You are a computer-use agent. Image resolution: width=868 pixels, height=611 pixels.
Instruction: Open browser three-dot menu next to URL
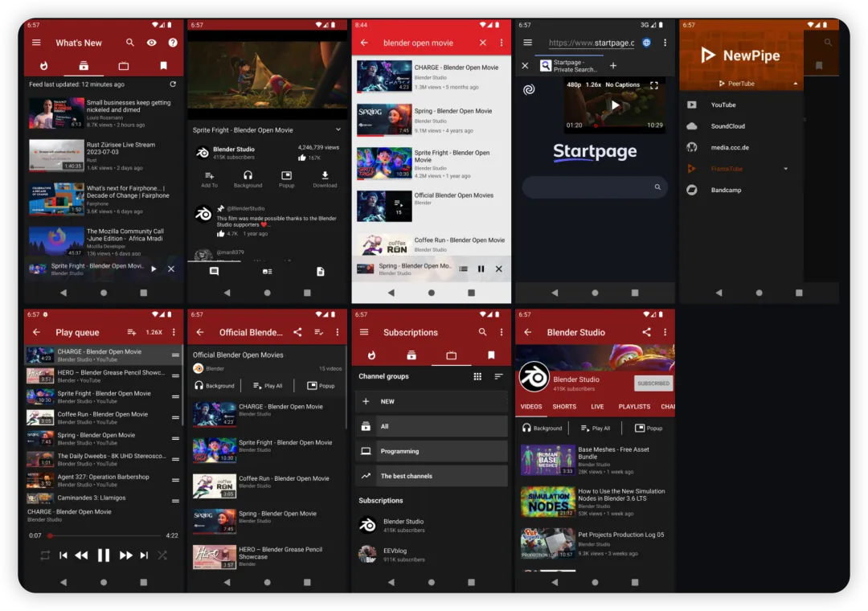(665, 43)
